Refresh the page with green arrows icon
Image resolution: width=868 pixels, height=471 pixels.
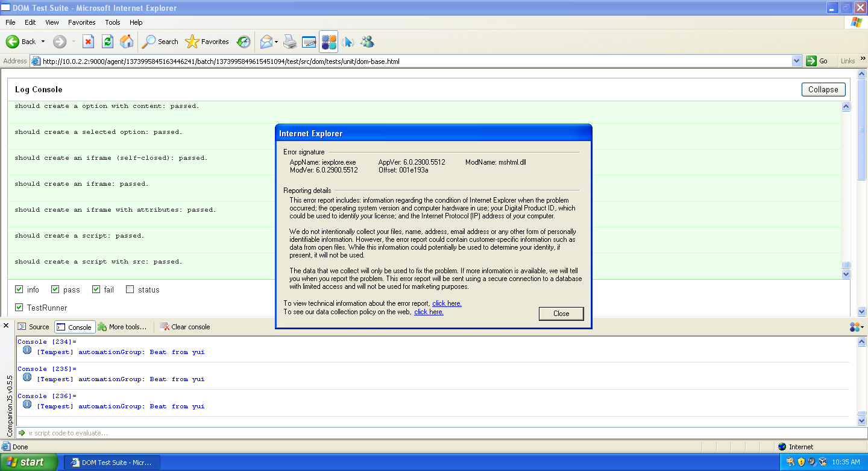pos(107,42)
